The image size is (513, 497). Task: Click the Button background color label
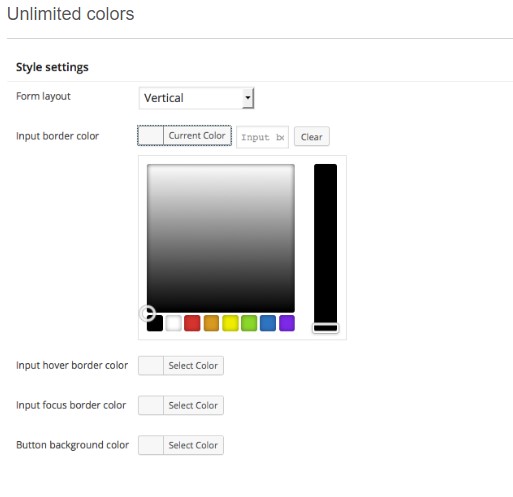tap(72, 445)
